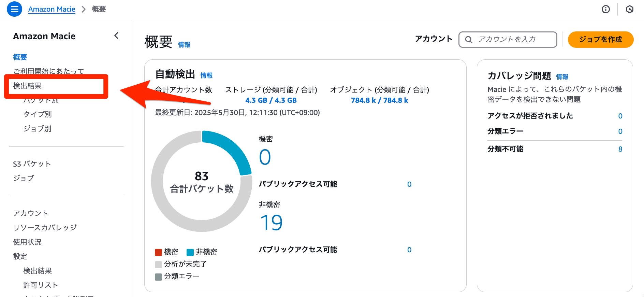Click 情報 link beside カバレッジ問題
This screenshot has height=297, width=644.
coord(562,77)
